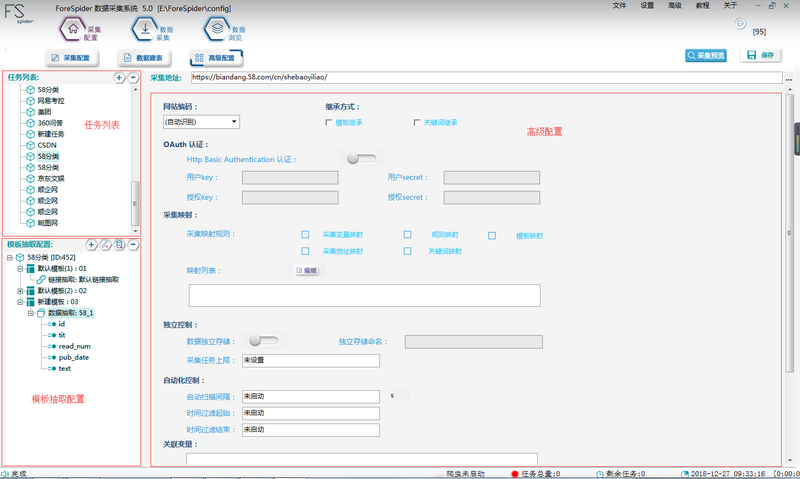The height and width of the screenshot is (479, 800).
Task: Switch to the 采集配置 tab button
Action: [71, 58]
